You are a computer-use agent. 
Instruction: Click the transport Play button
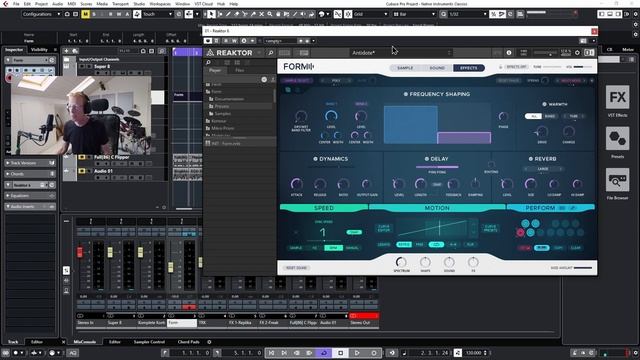tap(357, 353)
